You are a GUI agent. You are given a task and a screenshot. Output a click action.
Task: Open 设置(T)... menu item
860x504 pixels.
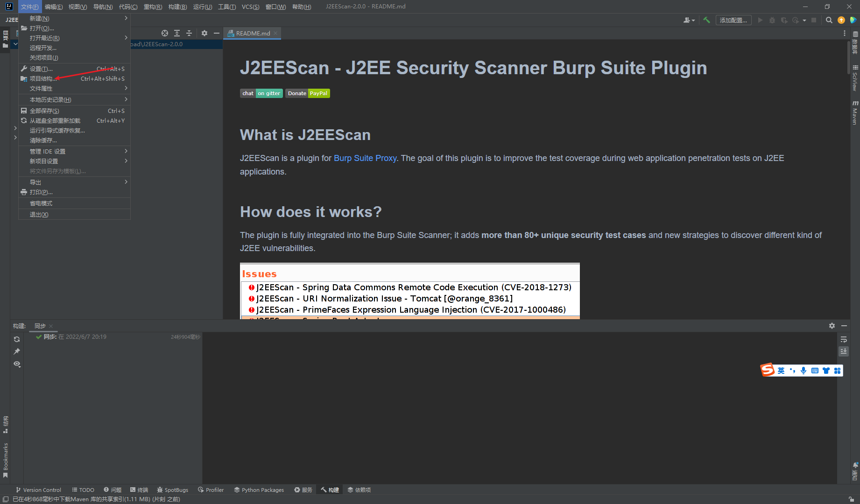tap(74, 69)
